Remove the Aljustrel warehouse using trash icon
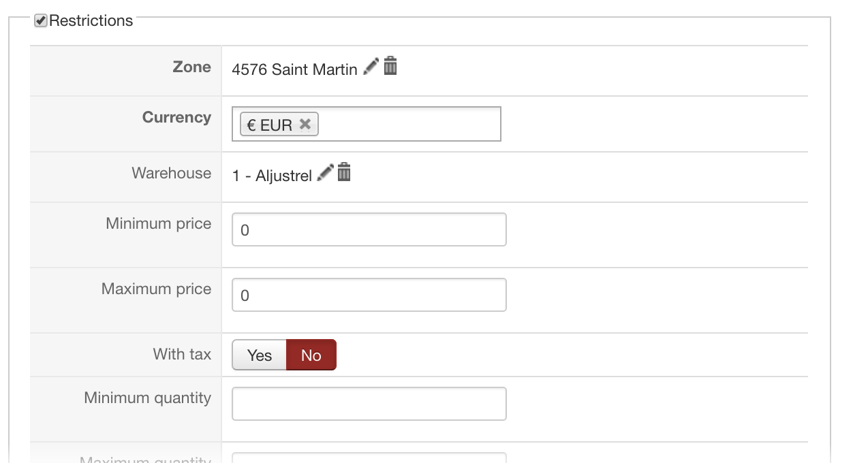This screenshot has height=463, width=868. [345, 172]
